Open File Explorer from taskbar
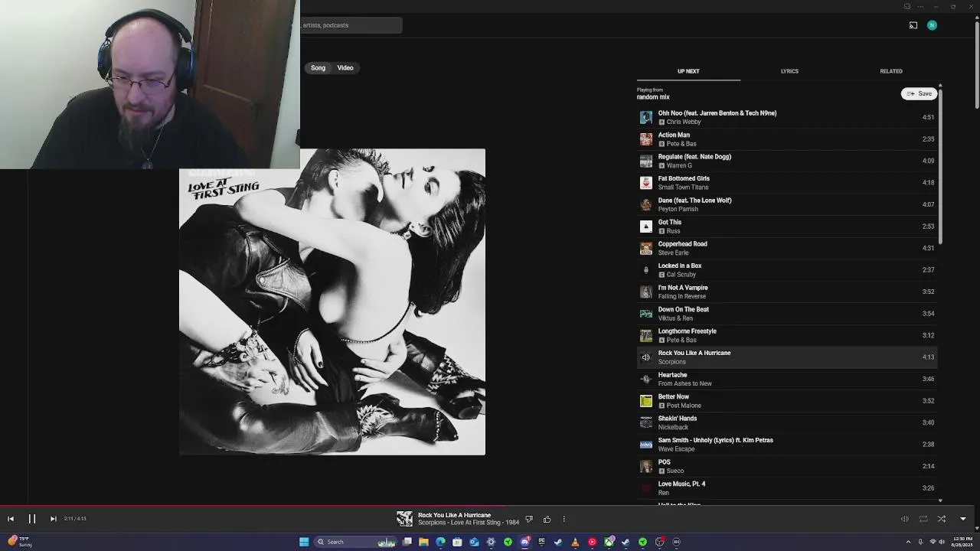The image size is (980, 551). tap(423, 542)
